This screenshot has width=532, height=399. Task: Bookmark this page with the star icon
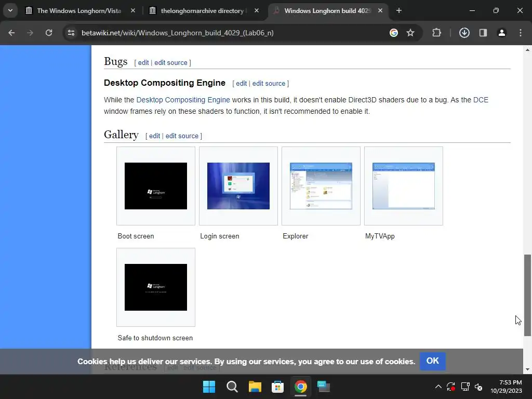pos(410,33)
